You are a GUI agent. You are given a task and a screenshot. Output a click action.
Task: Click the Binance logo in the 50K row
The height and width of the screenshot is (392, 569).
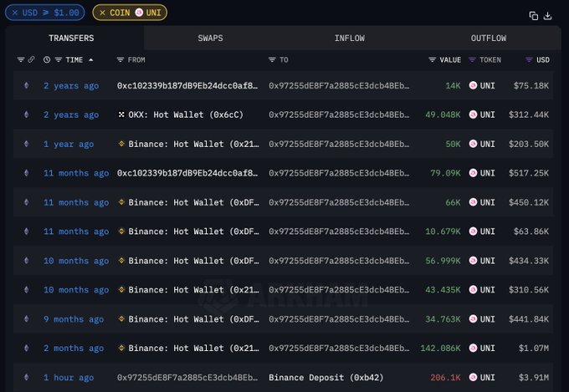[x=121, y=144]
